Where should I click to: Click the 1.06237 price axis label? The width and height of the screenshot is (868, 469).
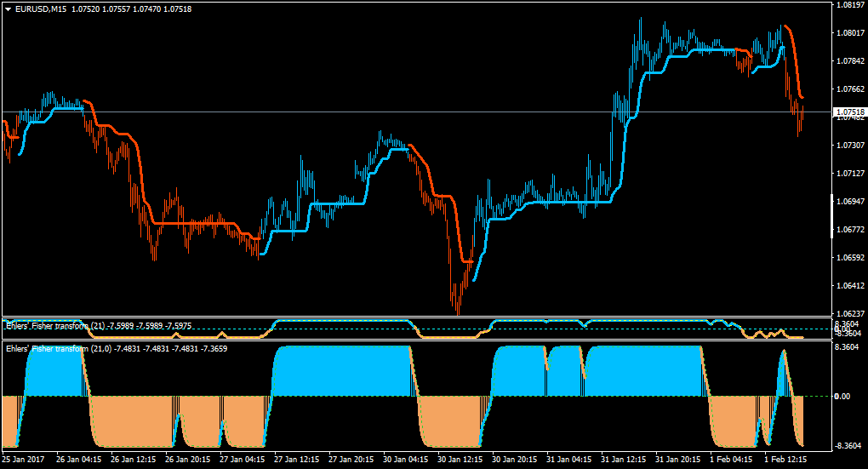point(850,313)
